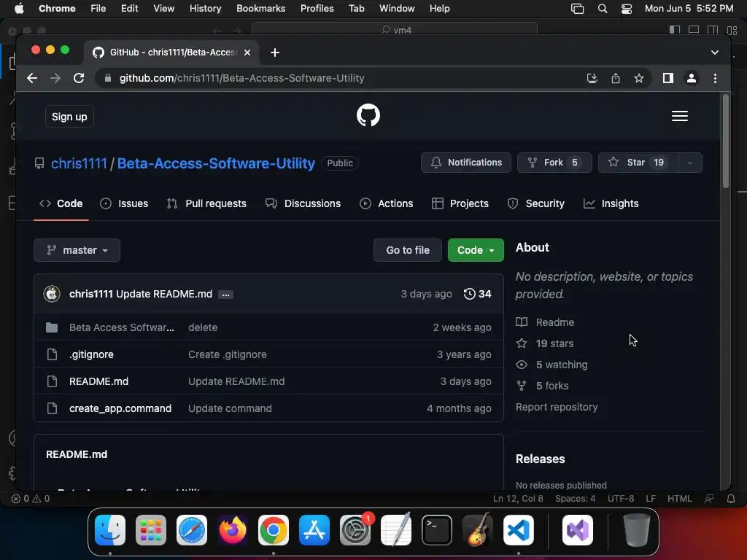Open the Report repository link
This screenshot has height=560, width=747.
(x=557, y=407)
